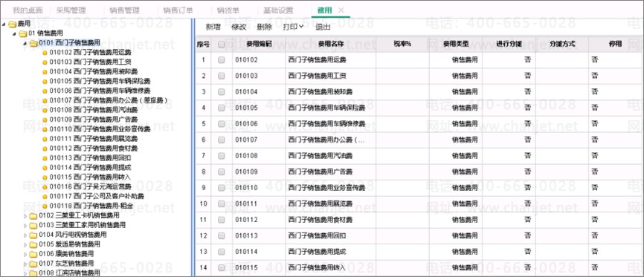Switch to the 销售订单 tab

point(178,10)
